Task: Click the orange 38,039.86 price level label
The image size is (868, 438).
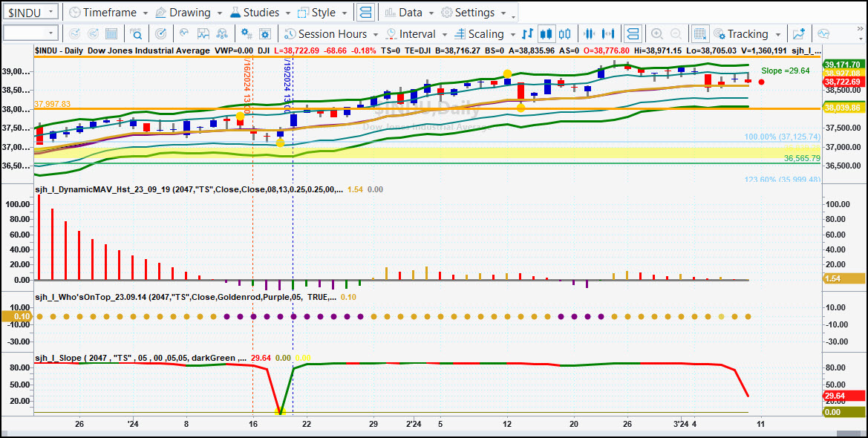Action: coord(843,108)
